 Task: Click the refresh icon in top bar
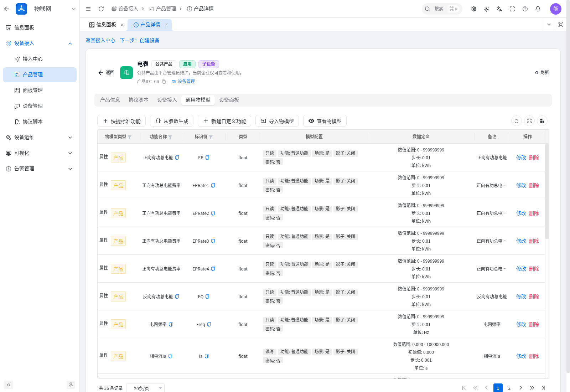(x=101, y=9)
